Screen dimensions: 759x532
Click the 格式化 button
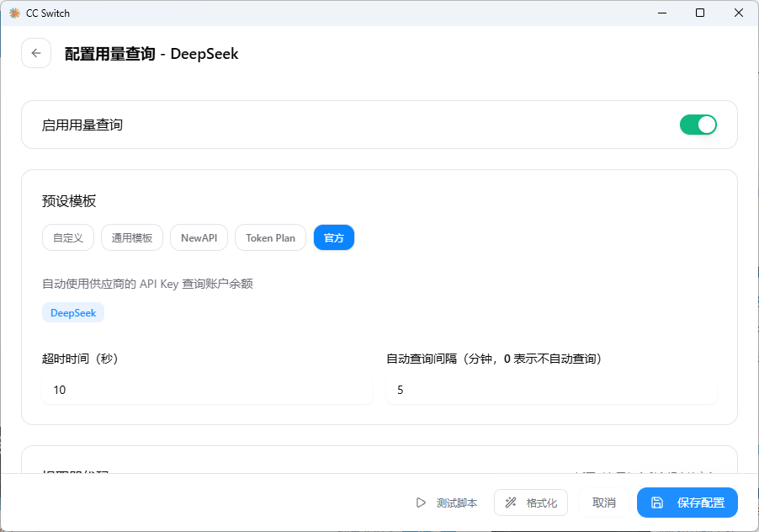pyautogui.click(x=531, y=503)
